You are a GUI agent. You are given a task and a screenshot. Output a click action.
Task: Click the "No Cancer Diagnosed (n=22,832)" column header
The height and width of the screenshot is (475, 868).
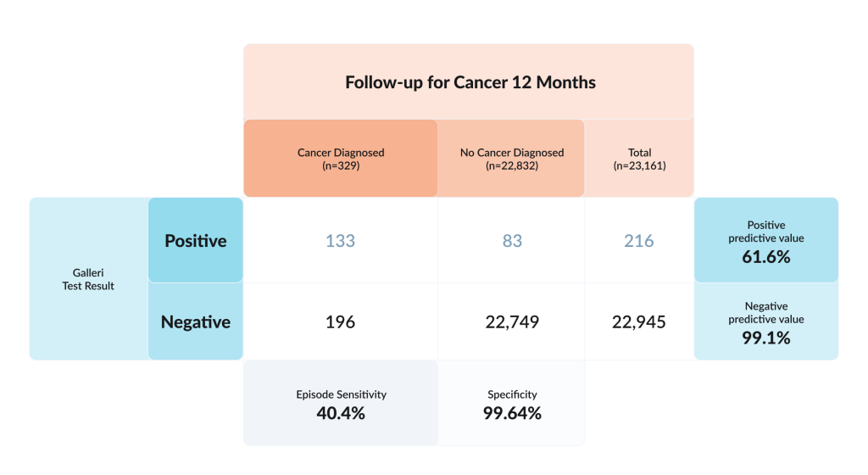pos(511,159)
